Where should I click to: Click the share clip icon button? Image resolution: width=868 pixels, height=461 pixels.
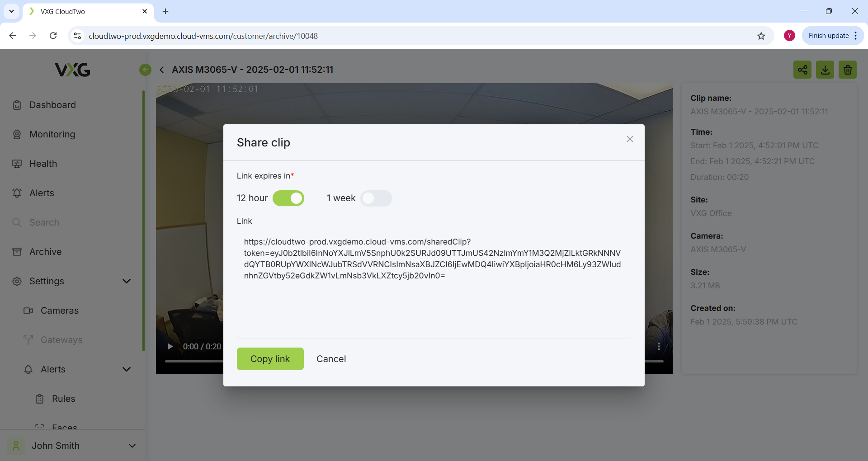[802, 70]
